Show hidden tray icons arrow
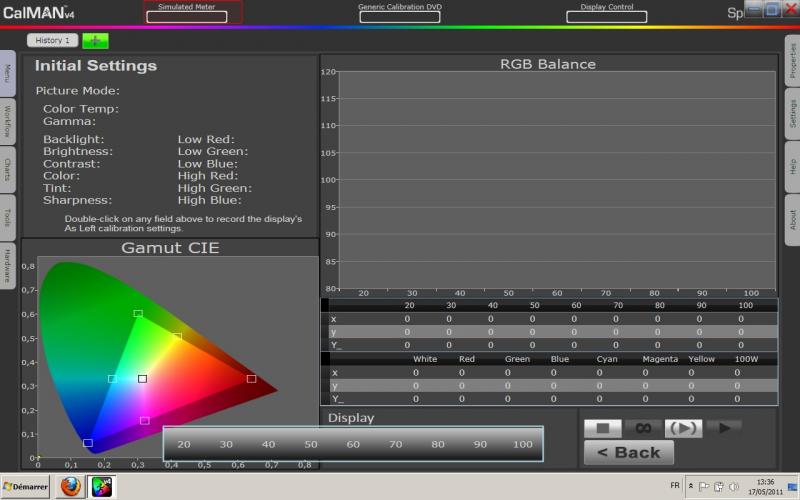This screenshot has height=500, width=800. (690, 487)
